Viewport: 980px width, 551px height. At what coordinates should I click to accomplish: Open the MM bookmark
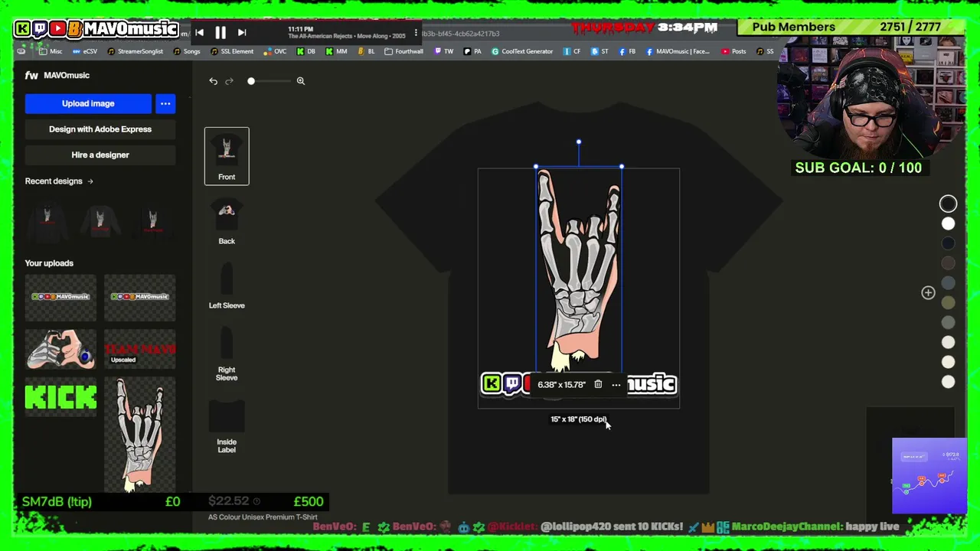(336, 51)
